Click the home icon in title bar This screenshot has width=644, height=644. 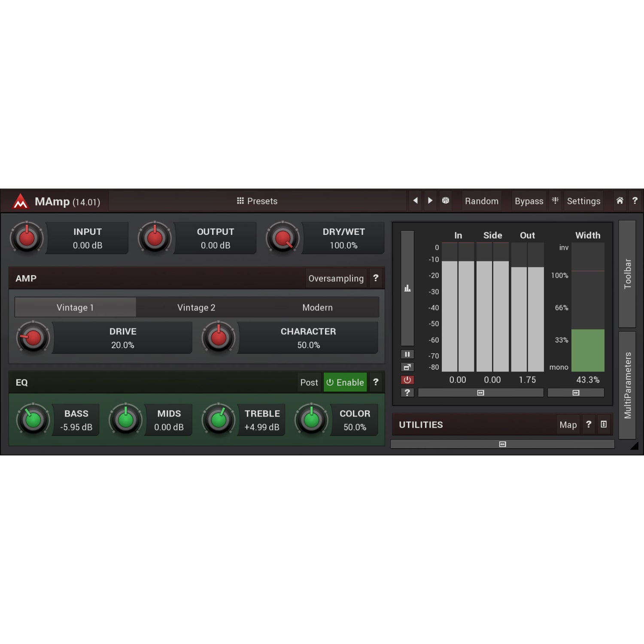coord(620,200)
